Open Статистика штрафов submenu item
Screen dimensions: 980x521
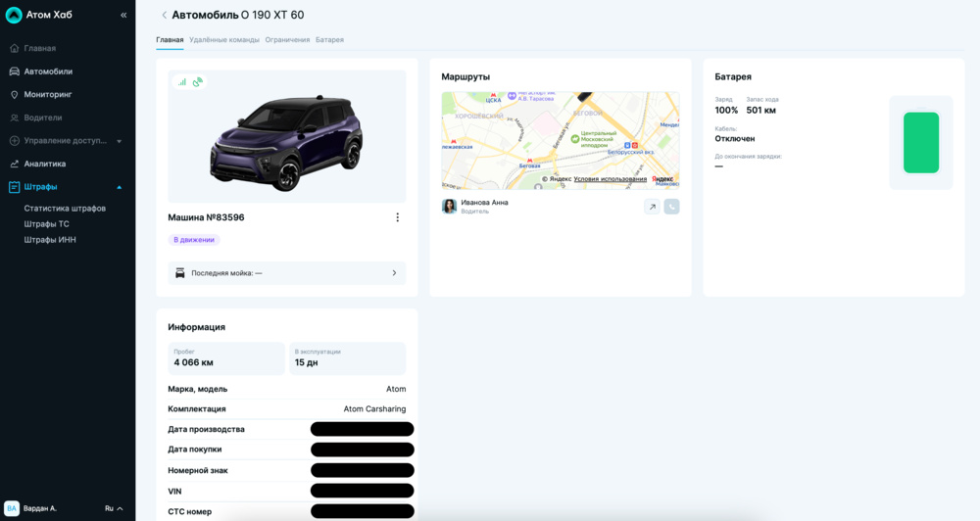point(65,209)
